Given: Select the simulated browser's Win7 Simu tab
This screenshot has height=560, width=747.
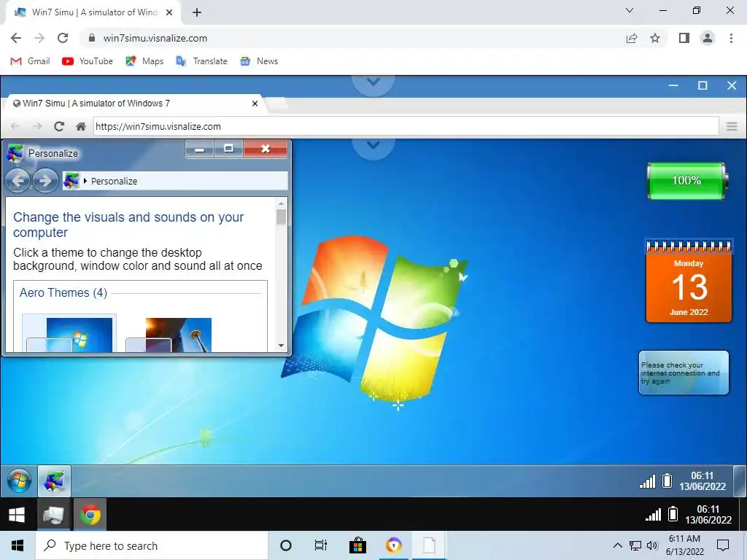Looking at the screenshot, I should click(133, 104).
